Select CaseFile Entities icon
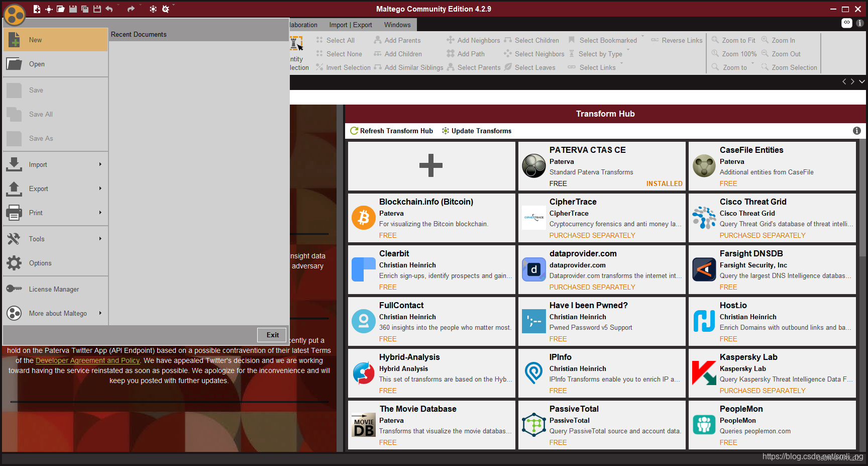The height and width of the screenshot is (466, 868). click(704, 166)
